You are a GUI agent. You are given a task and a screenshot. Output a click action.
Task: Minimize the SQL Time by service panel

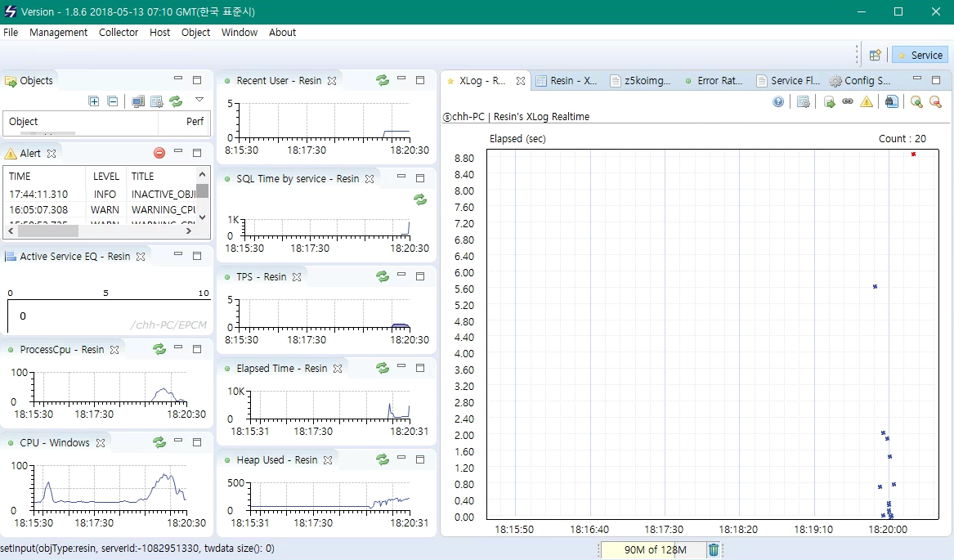click(401, 177)
